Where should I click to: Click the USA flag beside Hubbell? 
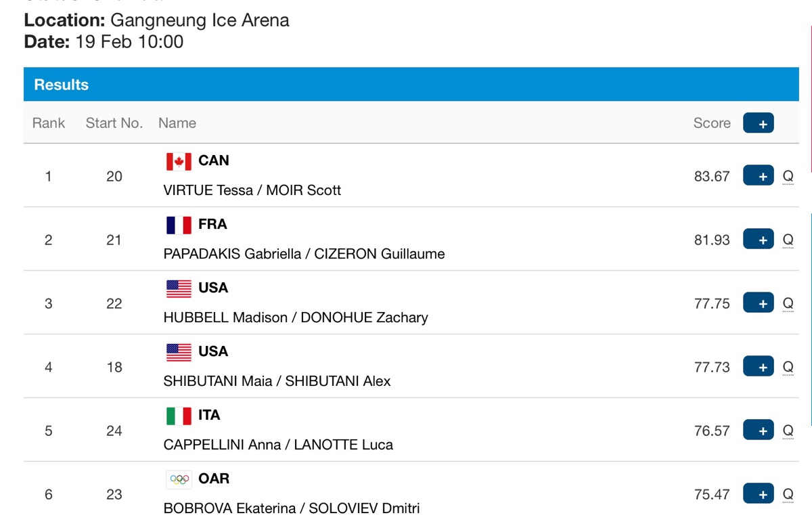(x=179, y=288)
